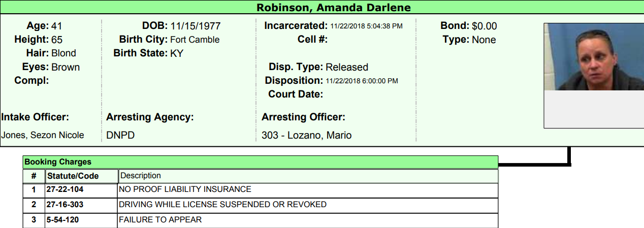
Task: Click arresting officer 303 - Lozano, Mario
Action: coord(306,135)
